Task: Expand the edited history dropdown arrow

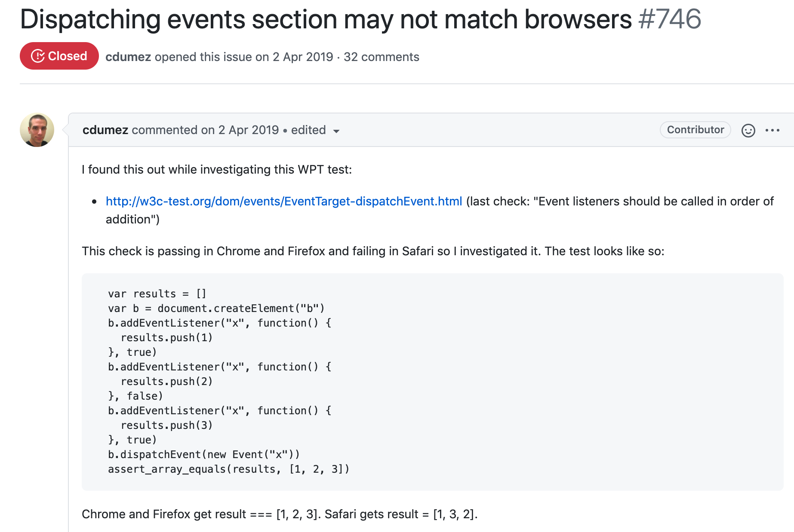Action: (x=336, y=131)
